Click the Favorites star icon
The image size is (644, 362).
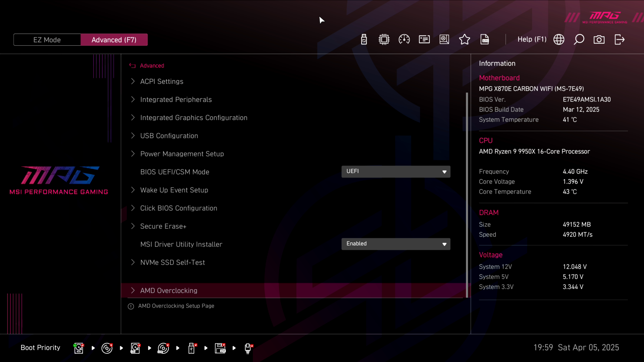pos(465,40)
